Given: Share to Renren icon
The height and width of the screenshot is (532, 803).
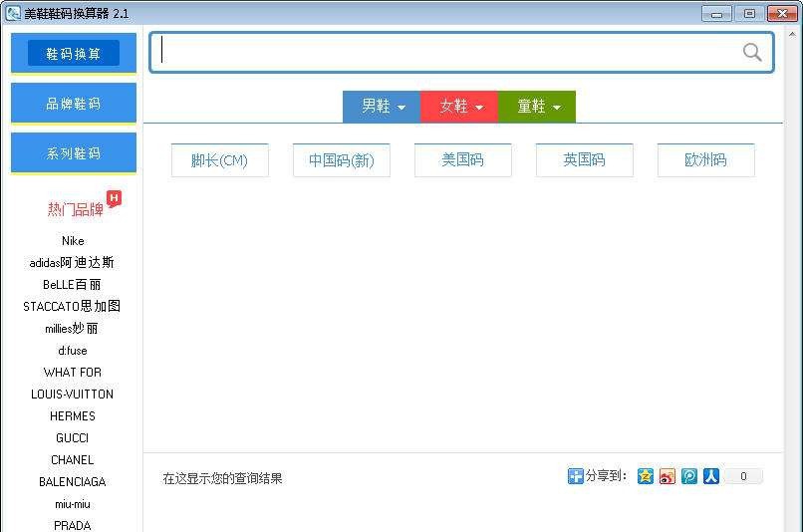Looking at the screenshot, I should (711, 476).
